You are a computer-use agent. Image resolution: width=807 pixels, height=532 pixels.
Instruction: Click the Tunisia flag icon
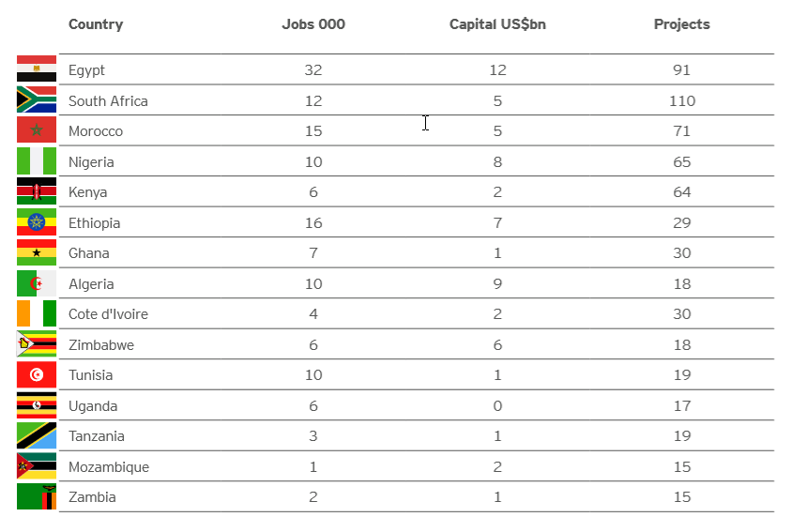pos(37,374)
